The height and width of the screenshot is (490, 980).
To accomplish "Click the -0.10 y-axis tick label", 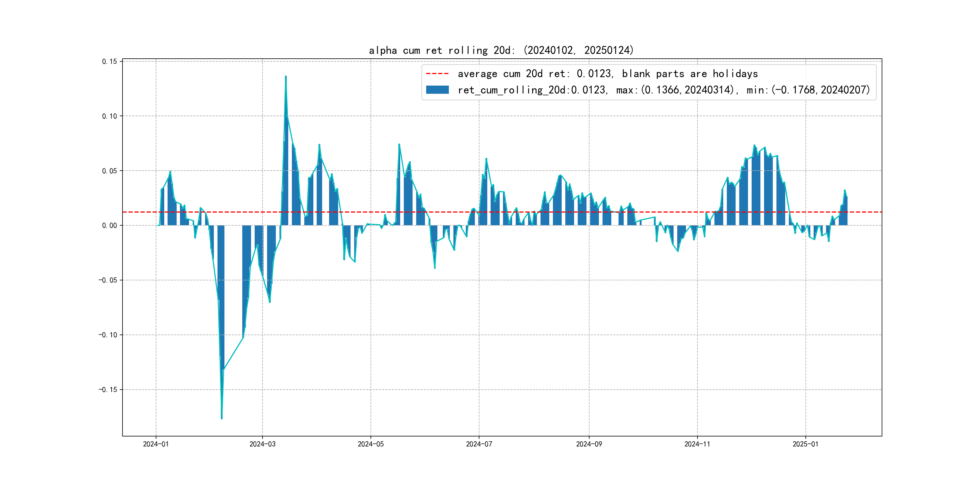I will (108, 335).
